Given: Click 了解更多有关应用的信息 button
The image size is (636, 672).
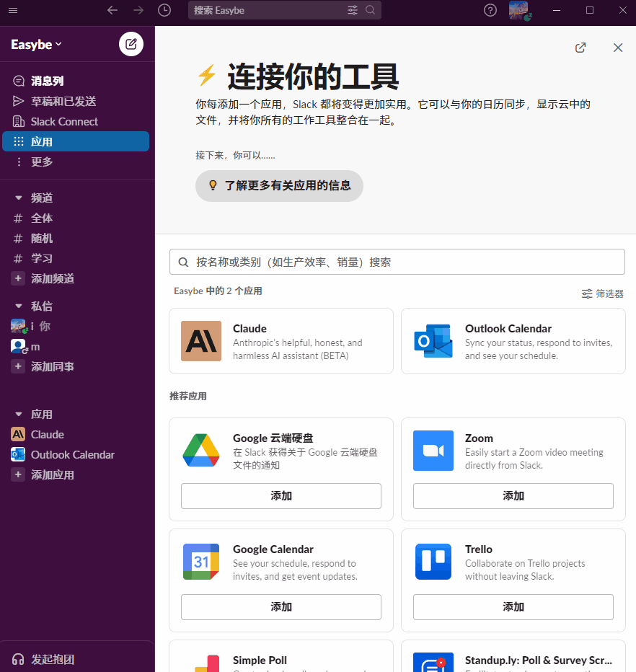Looking at the screenshot, I should pos(279,185).
